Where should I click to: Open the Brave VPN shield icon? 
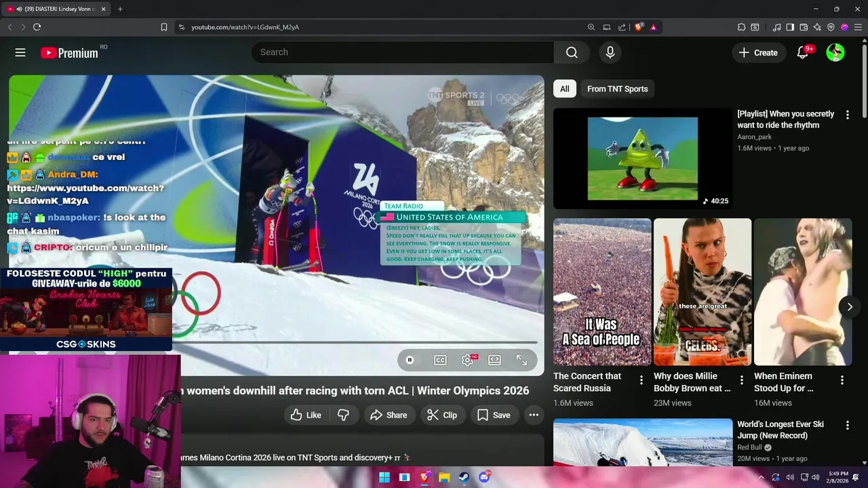(x=831, y=27)
